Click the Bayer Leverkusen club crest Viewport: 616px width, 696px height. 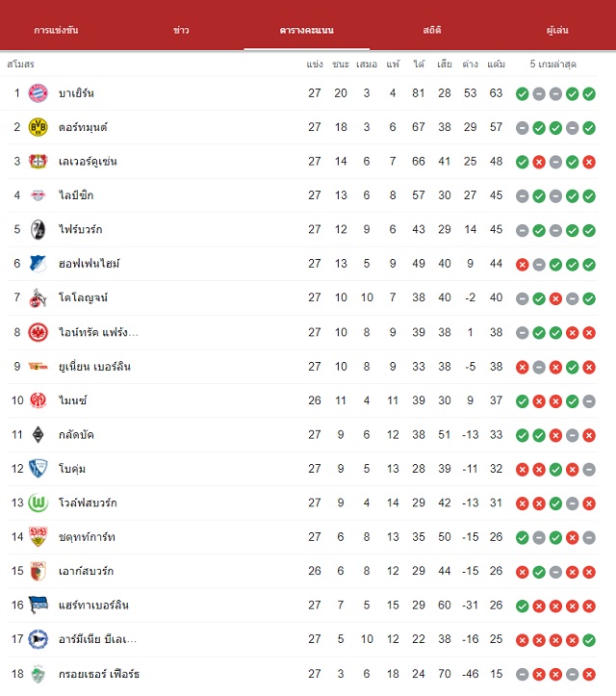38,161
